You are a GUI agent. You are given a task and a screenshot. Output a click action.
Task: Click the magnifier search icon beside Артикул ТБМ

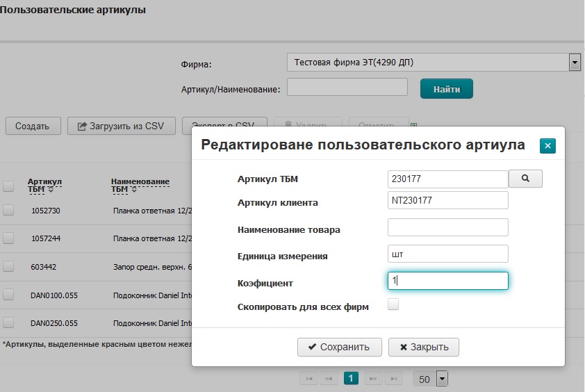click(x=525, y=179)
